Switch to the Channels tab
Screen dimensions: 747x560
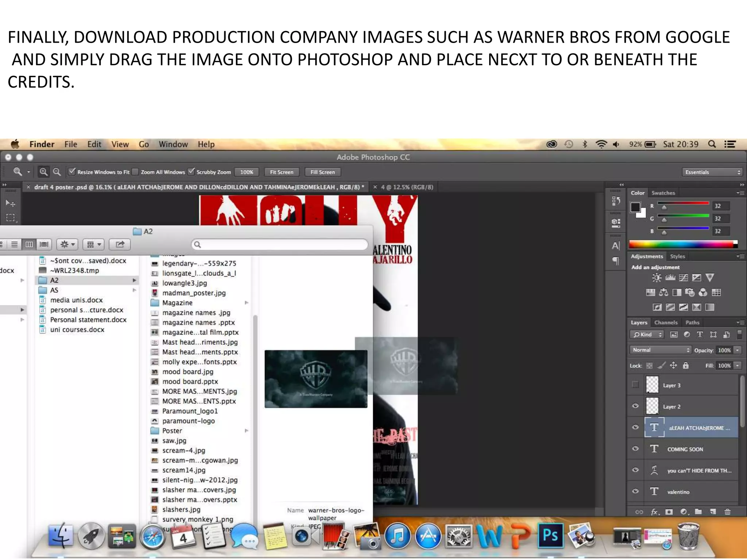coord(666,323)
